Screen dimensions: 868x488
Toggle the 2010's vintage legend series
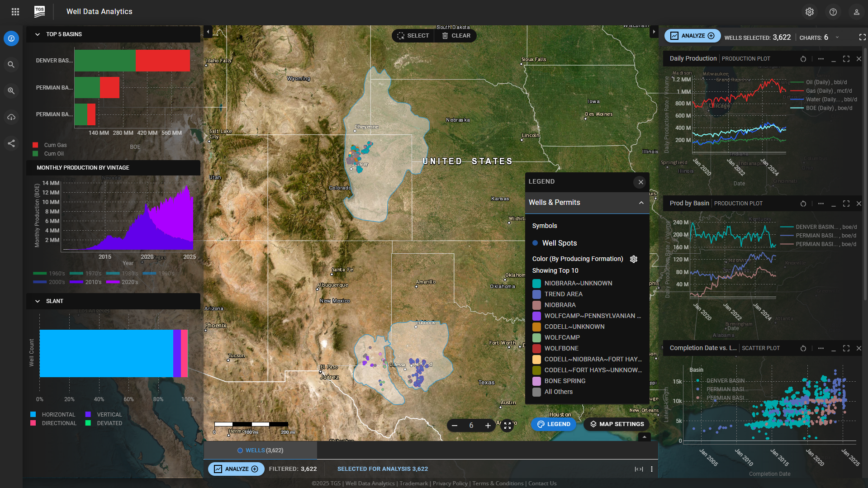click(76, 282)
